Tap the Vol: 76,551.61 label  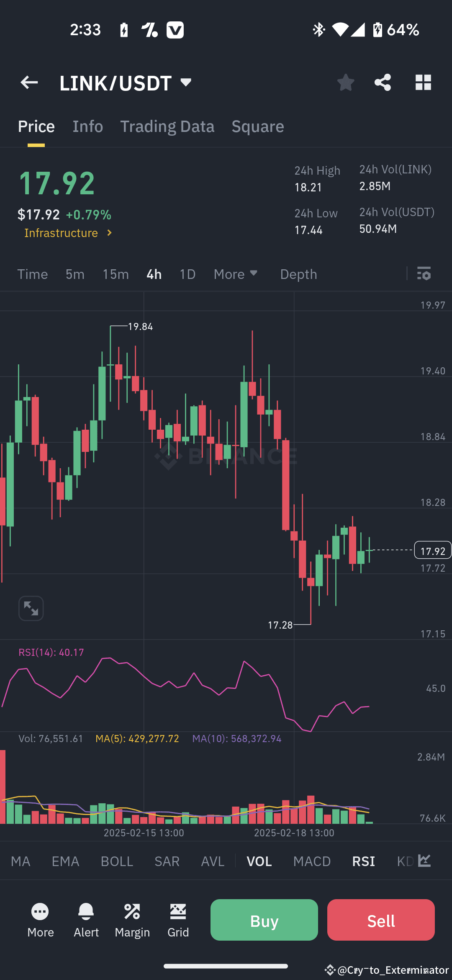pyautogui.click(x=51, y=739)
